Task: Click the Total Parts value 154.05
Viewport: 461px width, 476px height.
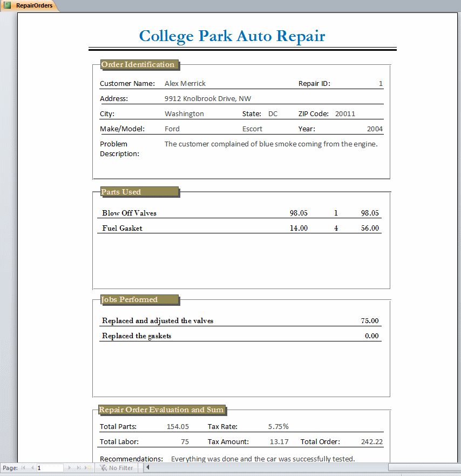Action: pos(178,427)
